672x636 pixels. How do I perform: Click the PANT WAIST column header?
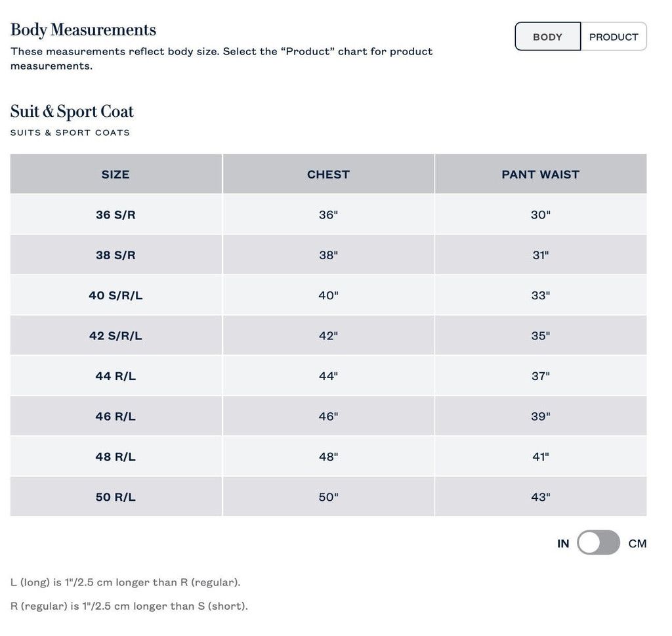pos(541,174)
